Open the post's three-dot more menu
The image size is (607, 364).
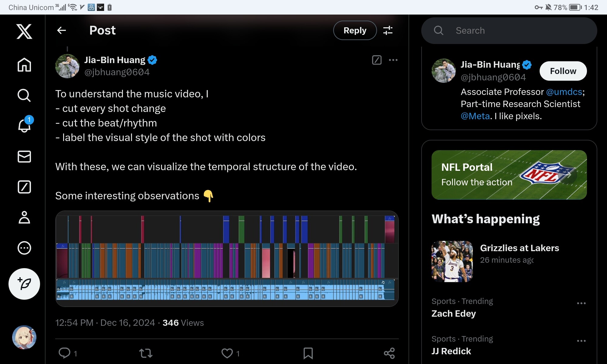[393, 60]
